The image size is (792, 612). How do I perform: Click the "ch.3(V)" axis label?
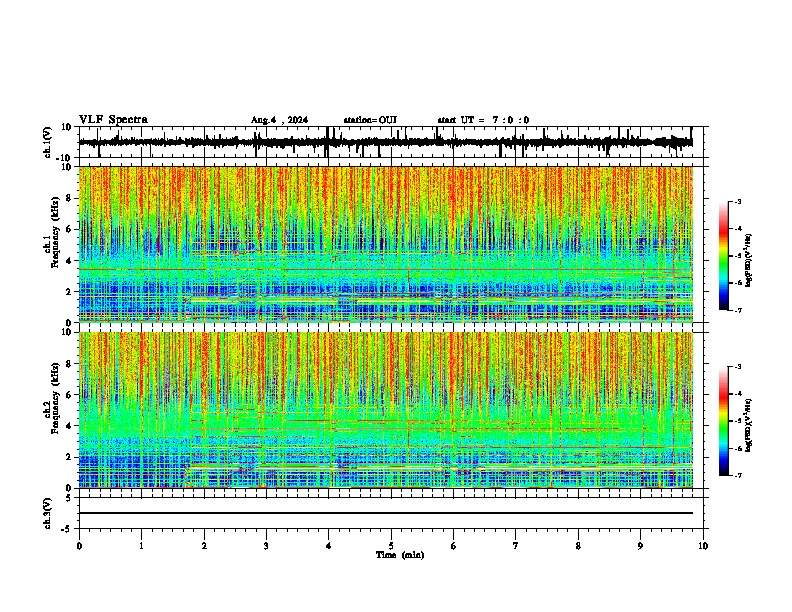(x=48, y=513)
